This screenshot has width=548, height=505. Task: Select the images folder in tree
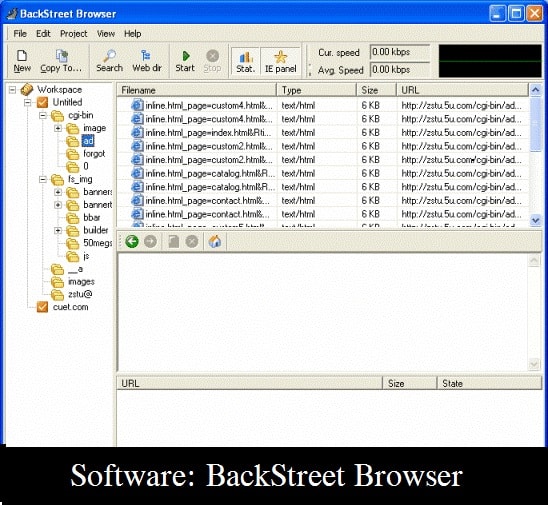(x=81, y=281)
